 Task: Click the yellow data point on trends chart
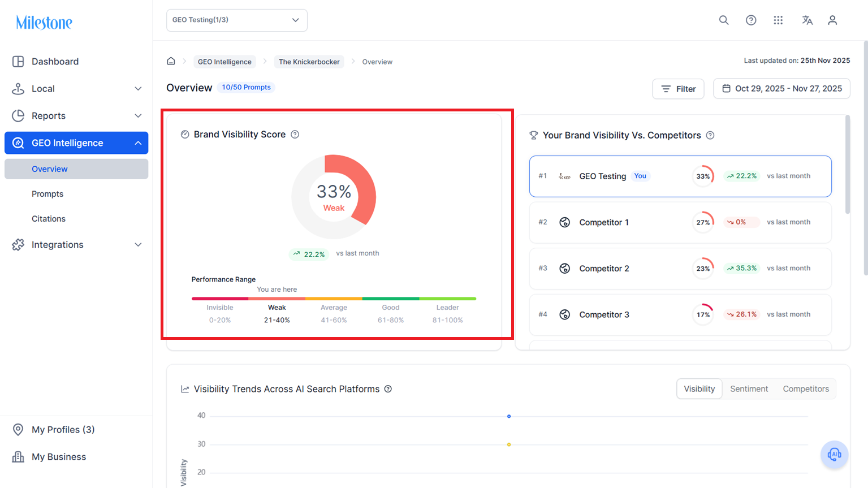509,444
